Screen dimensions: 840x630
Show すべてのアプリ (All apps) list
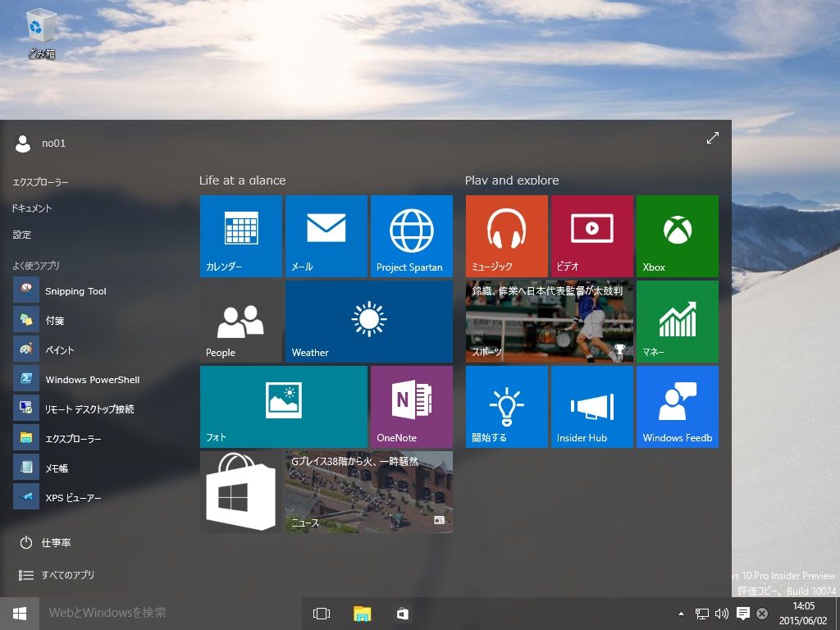(x=57, y=575)
